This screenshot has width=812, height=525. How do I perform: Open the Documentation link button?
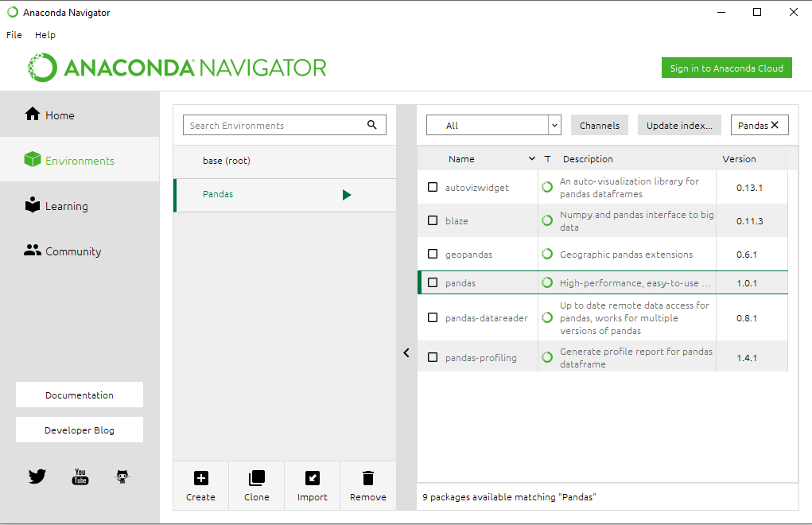[x=80, y=395]
